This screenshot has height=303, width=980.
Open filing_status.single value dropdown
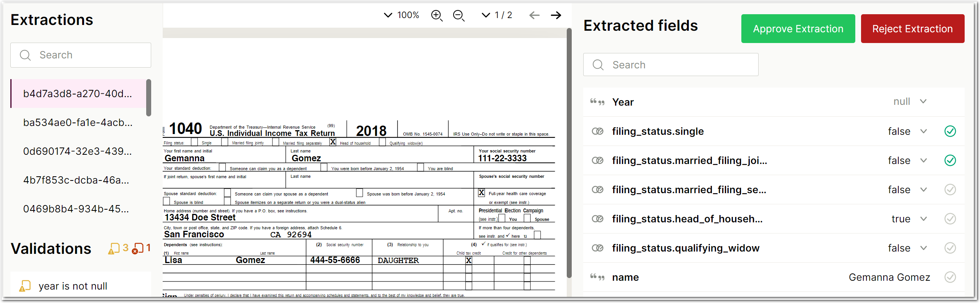point(923,131)
